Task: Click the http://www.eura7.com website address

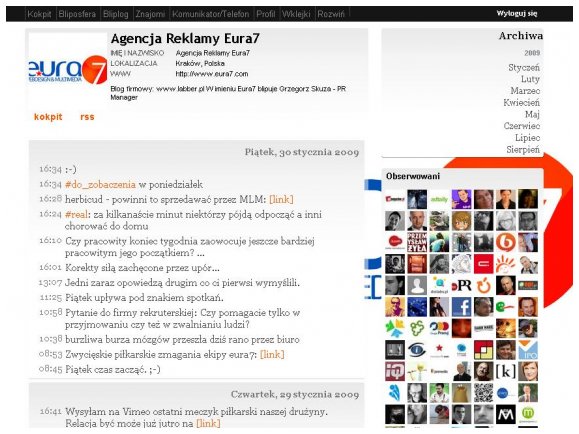Action: click(x=212, y=74)
